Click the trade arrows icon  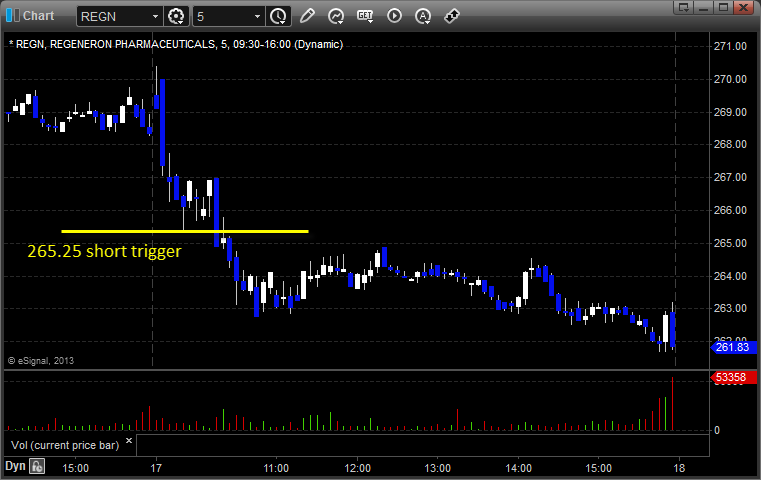(452, 16)
